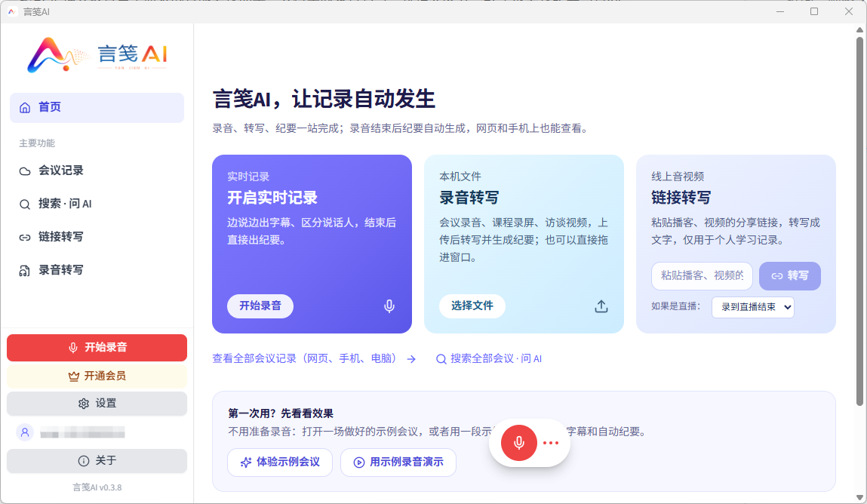
Task: Maximize the 言笺AI window
Action: click(x=814, y=11)
